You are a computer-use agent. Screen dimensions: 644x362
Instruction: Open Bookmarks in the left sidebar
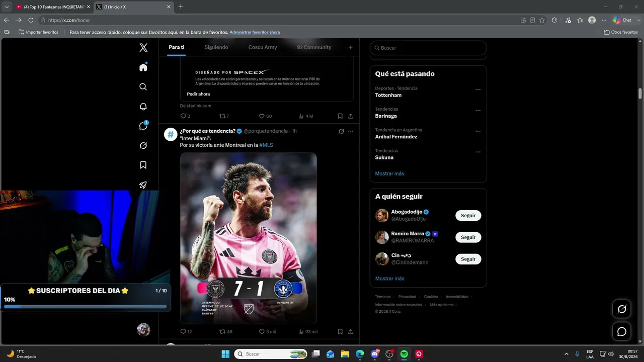click(143, 165)
